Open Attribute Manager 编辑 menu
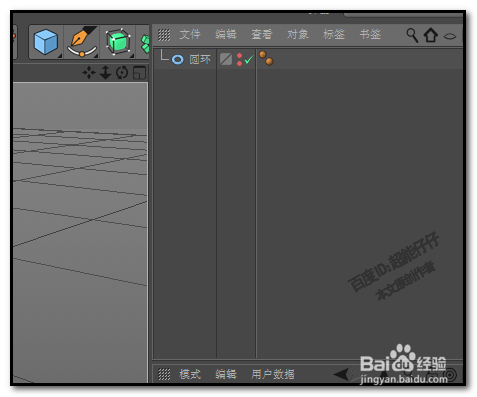The width and height of the screenshot is (477, 397). (226, 374)
